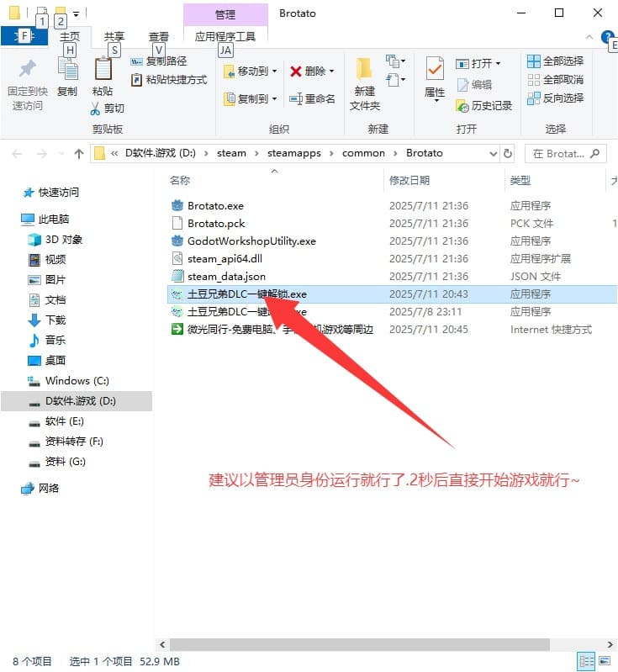Open the Open (打开) split dropdown arrow

[x=498, y=63]
